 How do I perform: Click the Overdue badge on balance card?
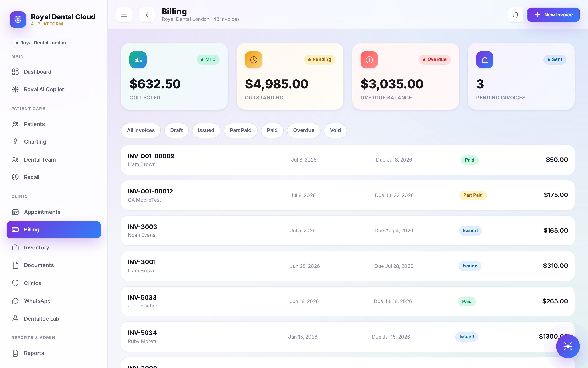pyautogui.click(x=435, y=60)
